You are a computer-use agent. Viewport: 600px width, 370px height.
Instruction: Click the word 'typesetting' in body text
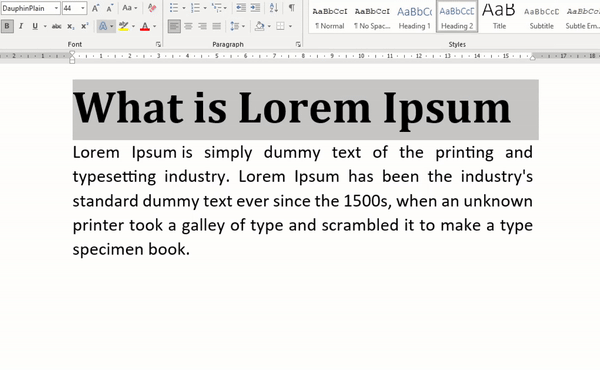114,177
